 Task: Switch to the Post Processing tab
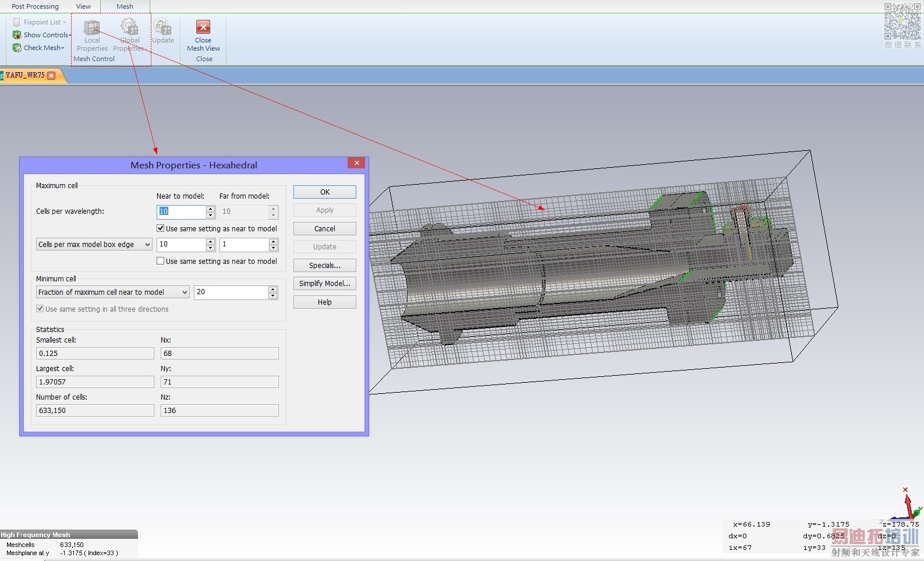35,6
